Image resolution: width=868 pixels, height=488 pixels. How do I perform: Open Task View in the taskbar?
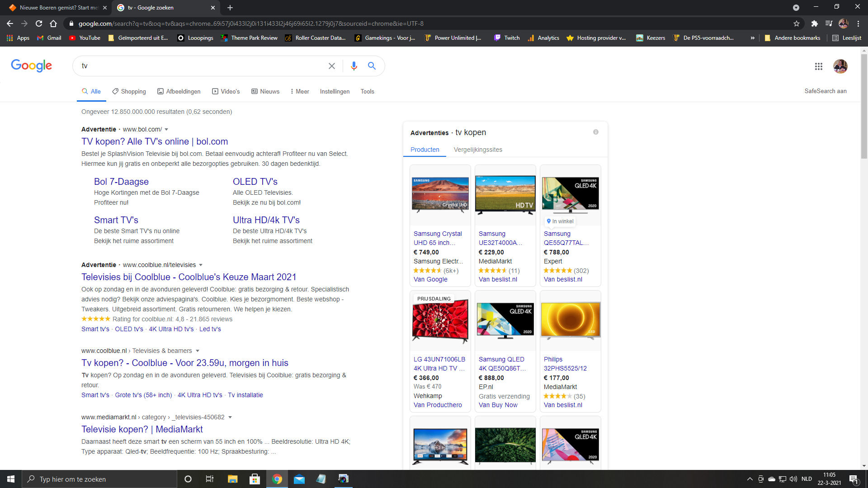pyautogui.click(x=209, y=479)
